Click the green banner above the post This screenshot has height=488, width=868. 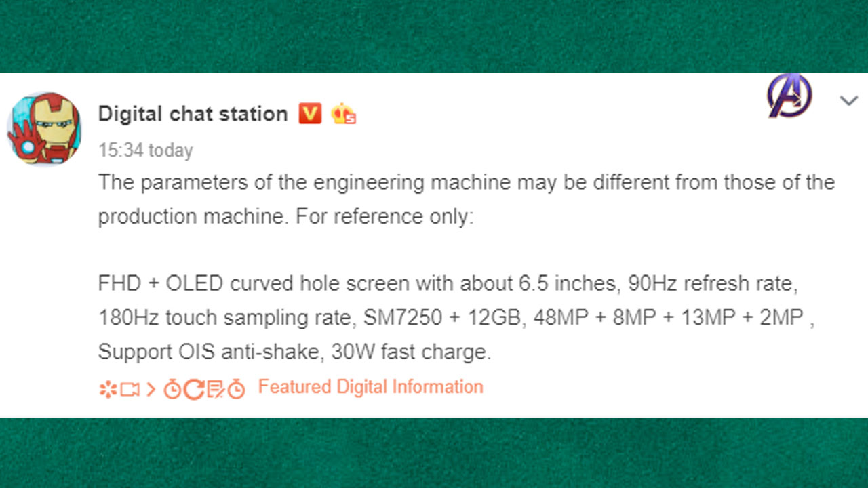434,36
